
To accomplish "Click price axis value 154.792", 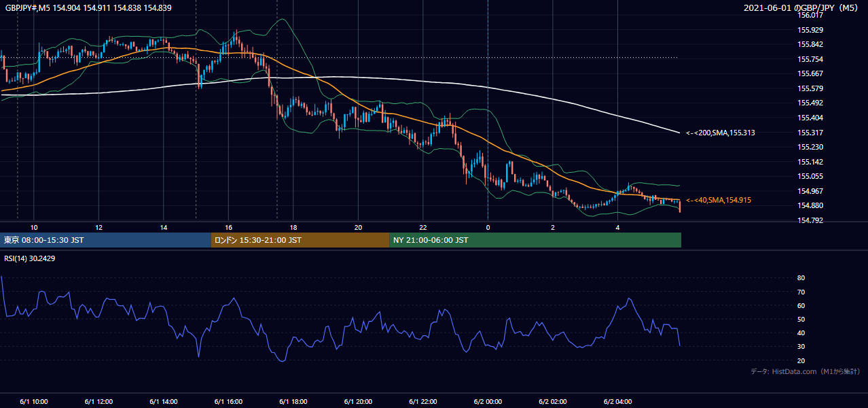I will click(810, 220).
